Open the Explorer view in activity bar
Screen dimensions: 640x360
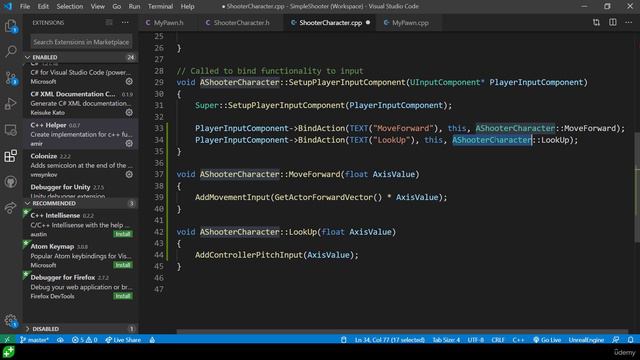pos(11,26)
